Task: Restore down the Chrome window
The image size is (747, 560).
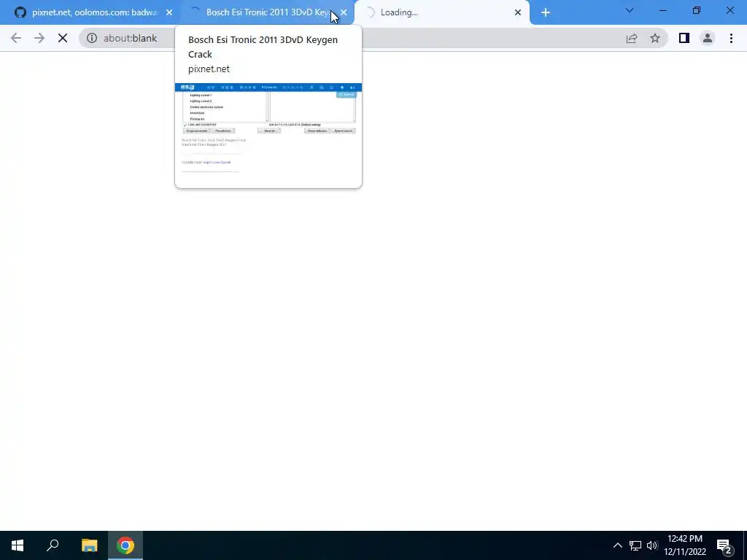Action: click(x=697, y=10)
